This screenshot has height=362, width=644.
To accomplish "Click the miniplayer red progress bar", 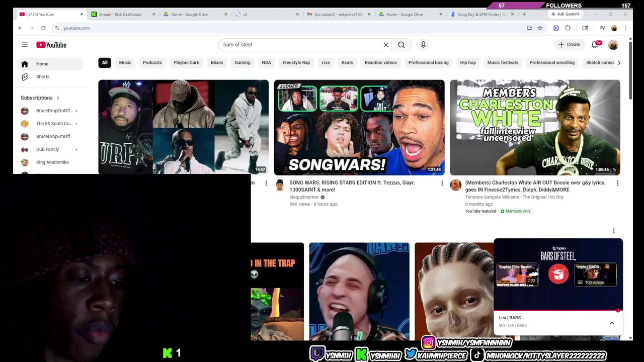I will (558, 310).
